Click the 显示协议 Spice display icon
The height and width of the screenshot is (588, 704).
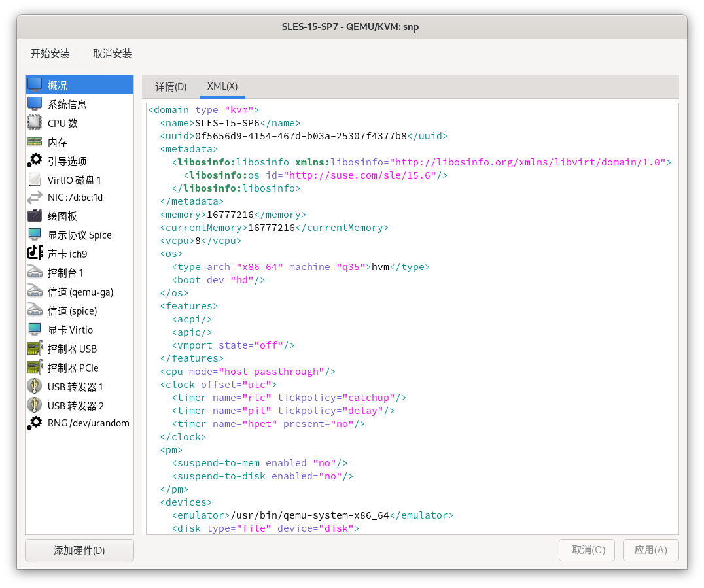click(35, 235)
